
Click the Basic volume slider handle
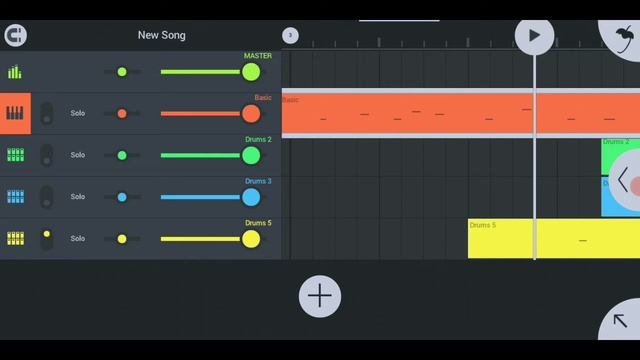251,114
